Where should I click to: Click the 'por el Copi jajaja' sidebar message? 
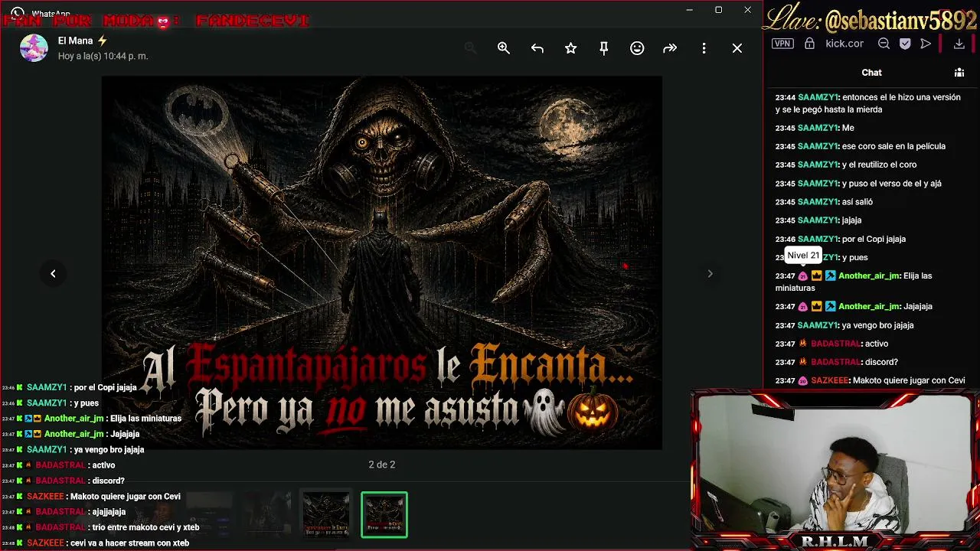[x=874, y=239]
